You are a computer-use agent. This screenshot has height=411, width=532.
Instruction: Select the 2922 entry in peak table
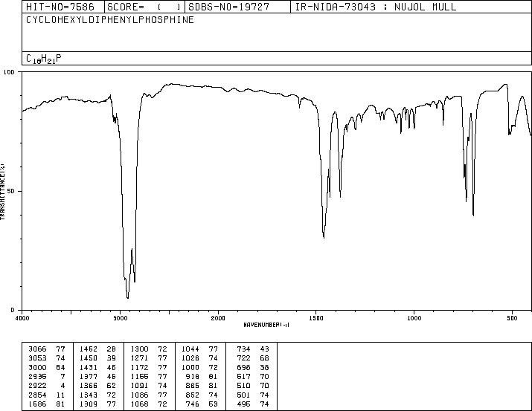tap(46, 386)
